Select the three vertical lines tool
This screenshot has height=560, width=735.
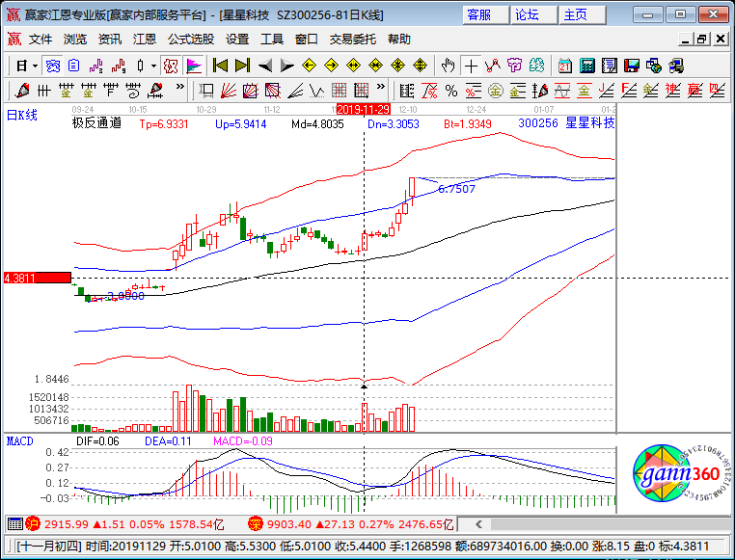click(43, 91)
